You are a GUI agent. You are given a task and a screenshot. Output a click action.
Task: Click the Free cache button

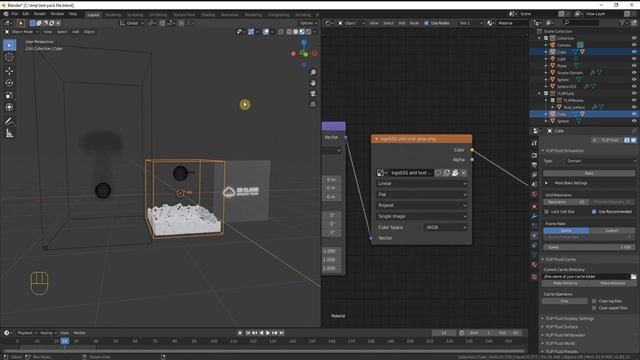click(564, 301)
